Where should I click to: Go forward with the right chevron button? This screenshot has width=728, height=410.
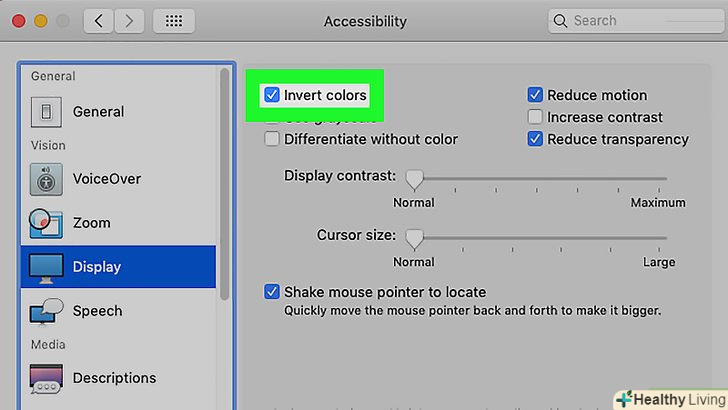coord(129,20)
